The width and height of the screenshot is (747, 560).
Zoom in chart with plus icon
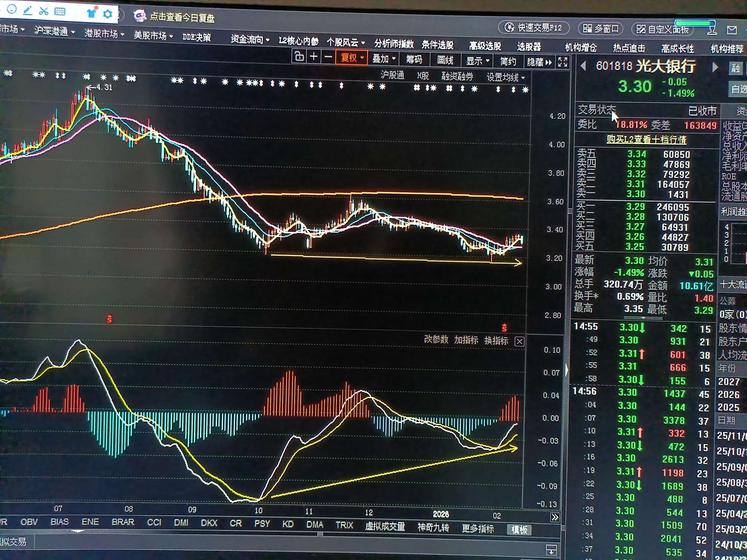coord(314,57)
